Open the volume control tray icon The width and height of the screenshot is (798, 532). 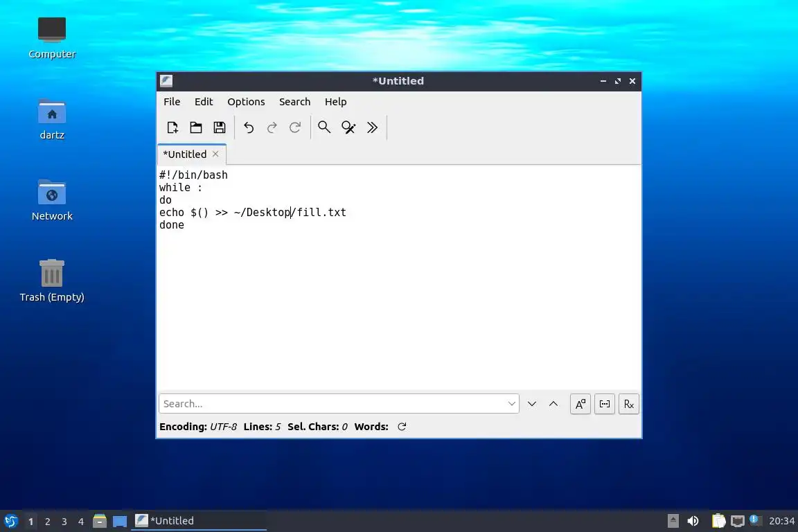(693, 521)
